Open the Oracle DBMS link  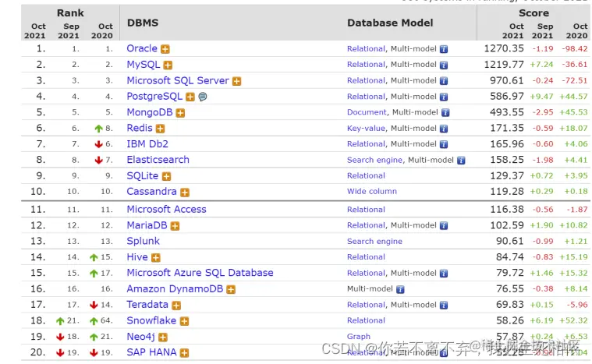click(142, 48)
